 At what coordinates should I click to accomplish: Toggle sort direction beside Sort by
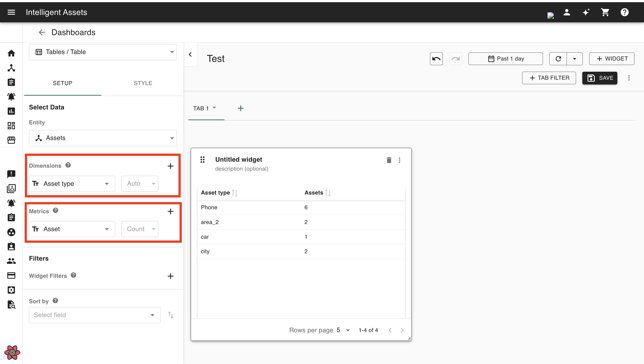[x=171, y=315]
